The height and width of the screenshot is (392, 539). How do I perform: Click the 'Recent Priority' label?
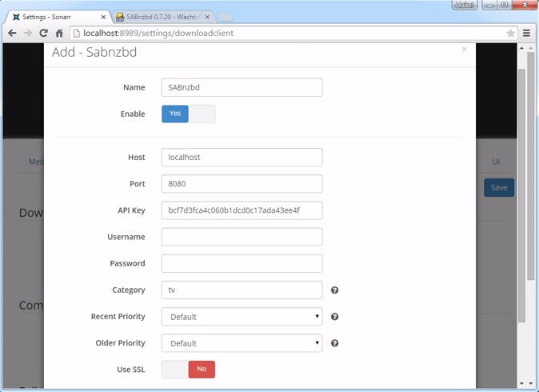point(118,316)
